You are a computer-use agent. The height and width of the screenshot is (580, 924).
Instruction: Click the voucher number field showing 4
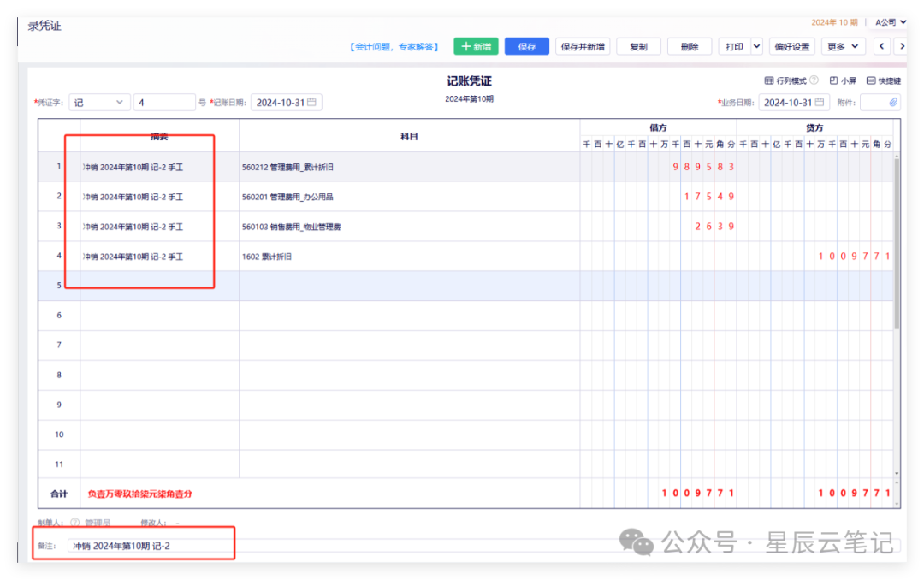point(164,103)
